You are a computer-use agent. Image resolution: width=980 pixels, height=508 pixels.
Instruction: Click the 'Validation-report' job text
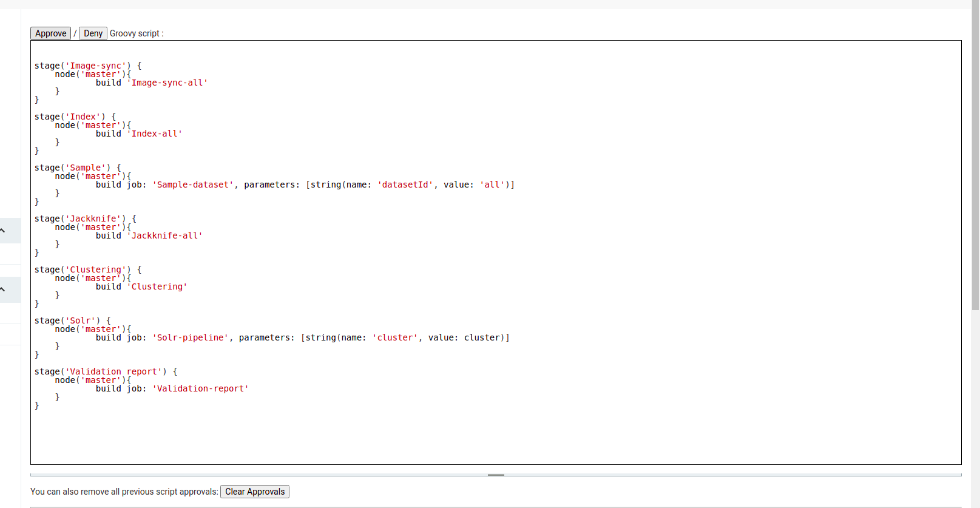tap(200, 388)
